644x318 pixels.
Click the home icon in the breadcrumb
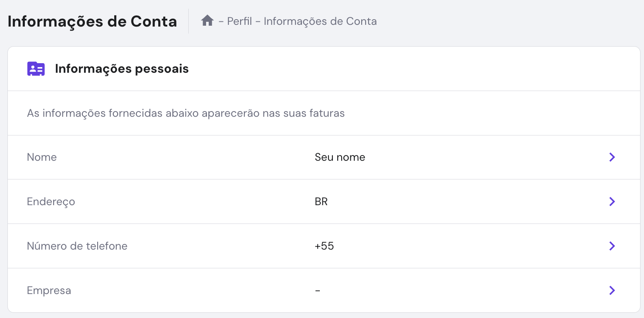point(207,20)
